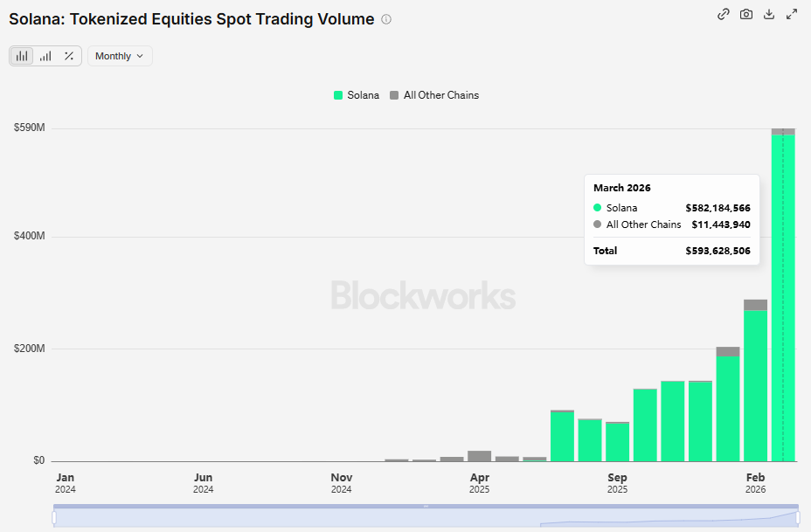Viewport: 811px width, 532px height.
Task: Download the chart data
Action: coord(769,14)
